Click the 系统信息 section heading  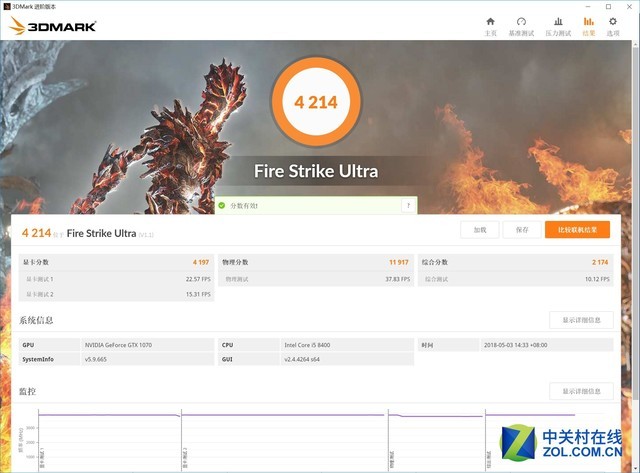tap(36, 320)
